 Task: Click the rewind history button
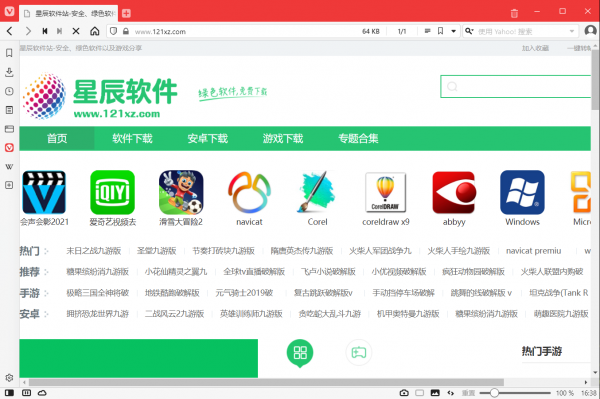[45, 31]
